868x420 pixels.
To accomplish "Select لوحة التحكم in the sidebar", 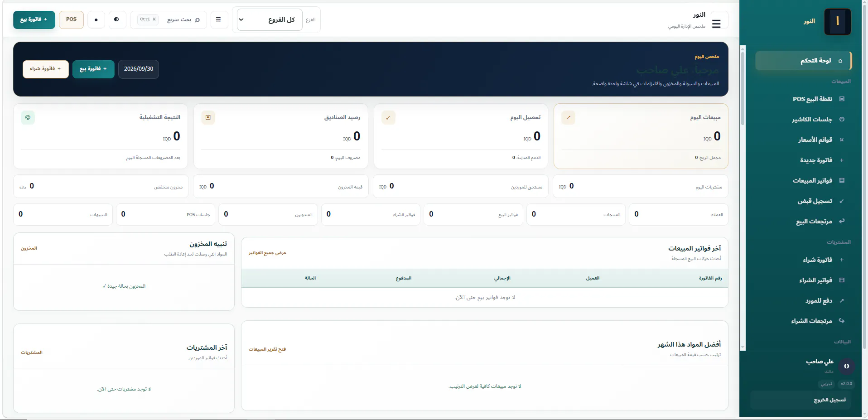I will point(803,61).
